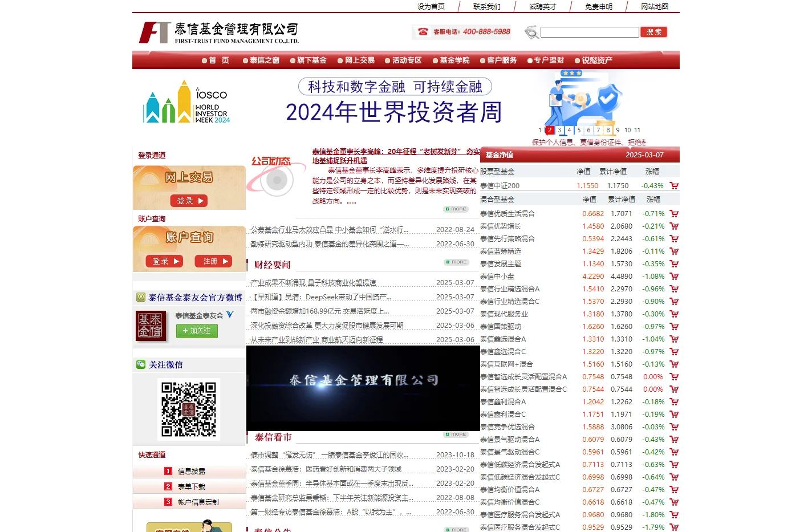This screenshot has height=532, width=812.
Task: Buy 泰信优势增长 via its cart icon
Action: 674,226
